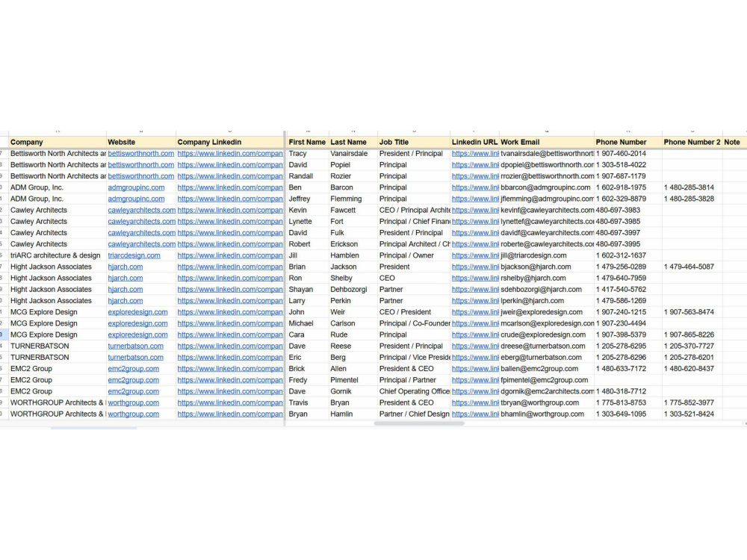Screen dimensions: 747x560
Task: Select phone cell 1 602-312-1637
Action: (x=628, y=255)
